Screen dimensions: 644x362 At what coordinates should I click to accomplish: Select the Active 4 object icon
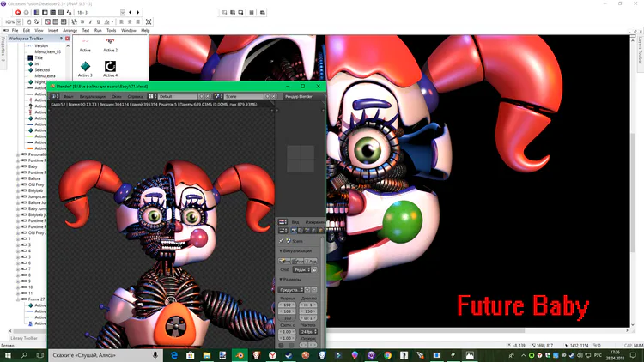click(110, 67)
